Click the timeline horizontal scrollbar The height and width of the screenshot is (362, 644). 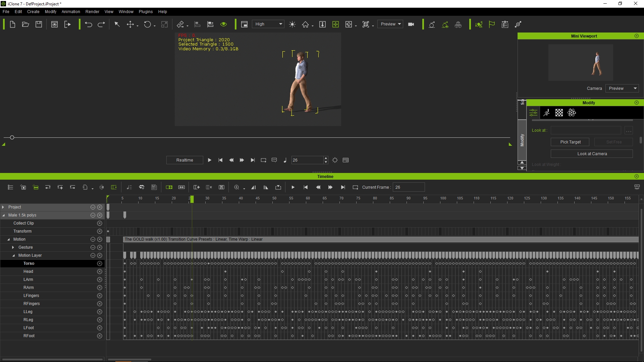pos(129,360)
